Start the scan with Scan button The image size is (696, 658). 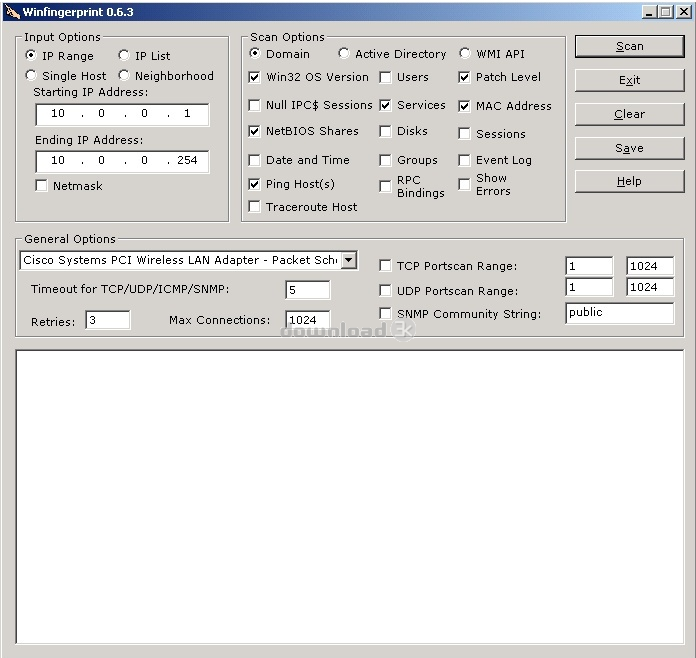click(629, 47)
